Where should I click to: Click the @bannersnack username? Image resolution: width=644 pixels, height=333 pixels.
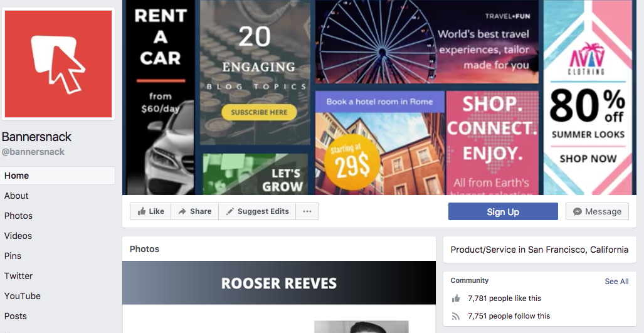click(x=33, y=152)
